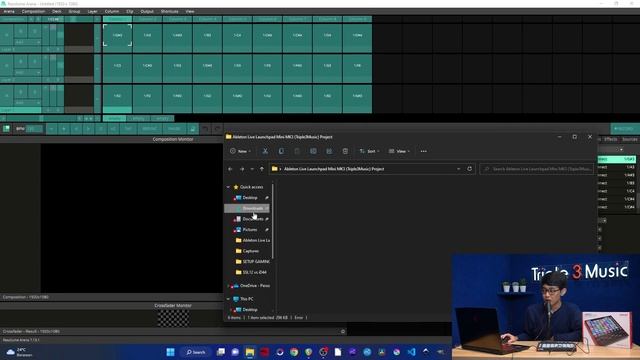The image size is (640, 360).
Task: Go back in File Explorer
Action: [x=230, y=169]
